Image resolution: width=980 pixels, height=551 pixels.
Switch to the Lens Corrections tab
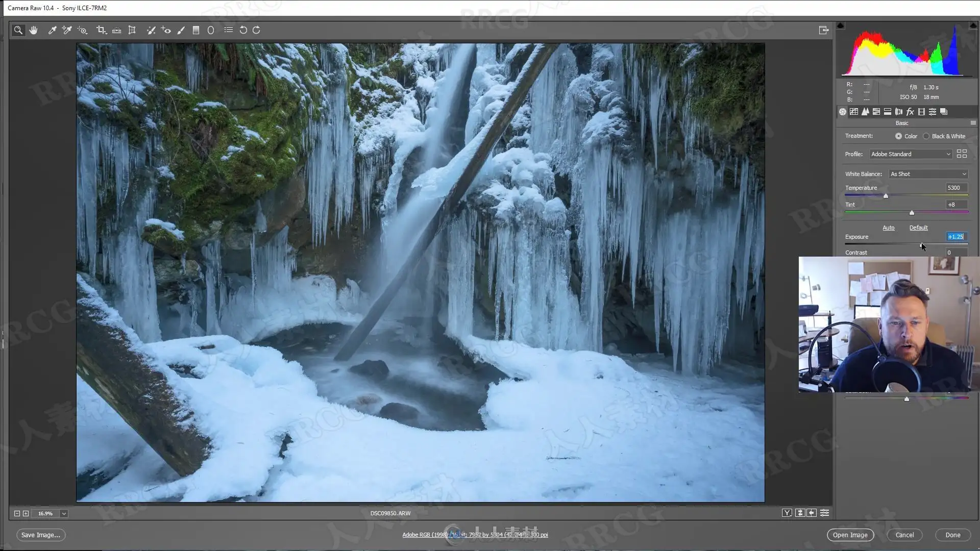899,112
